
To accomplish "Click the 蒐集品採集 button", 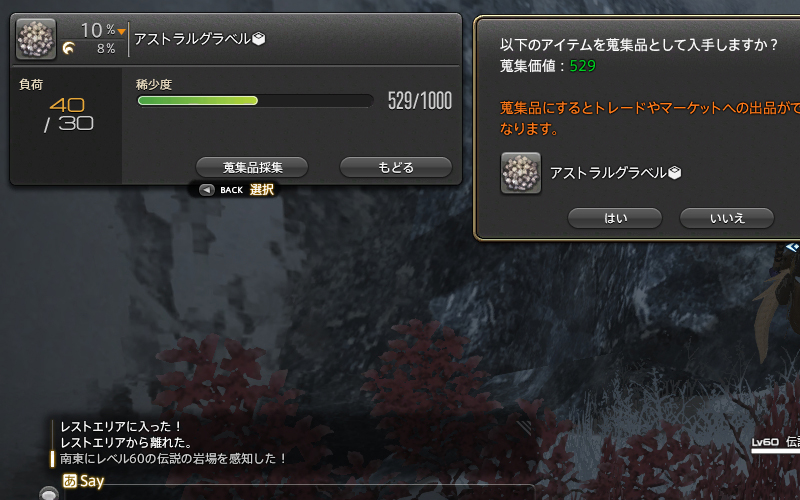I will click(252, 167).
